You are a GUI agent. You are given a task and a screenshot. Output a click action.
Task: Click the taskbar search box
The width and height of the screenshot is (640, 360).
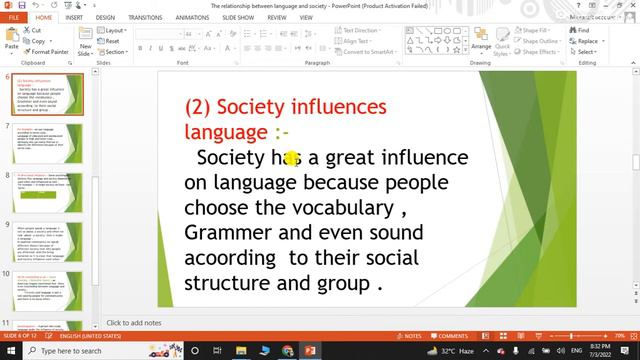click(x=103, y=351)
